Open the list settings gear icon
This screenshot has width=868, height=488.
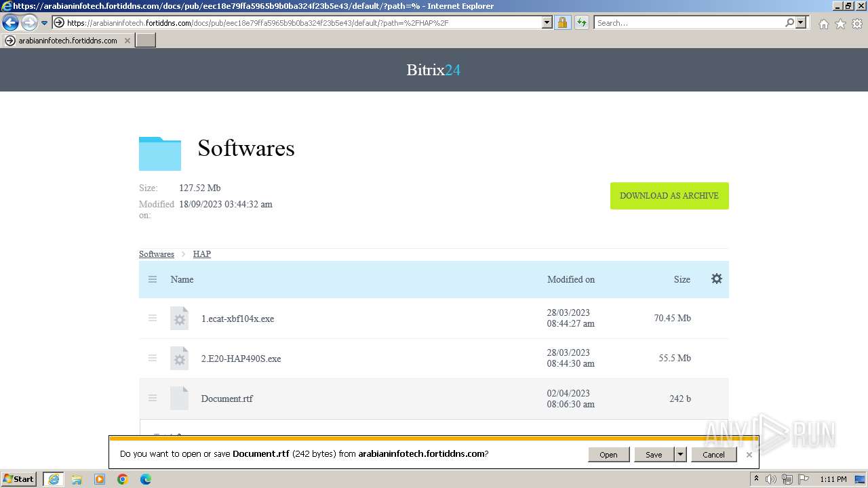point(717,279)
